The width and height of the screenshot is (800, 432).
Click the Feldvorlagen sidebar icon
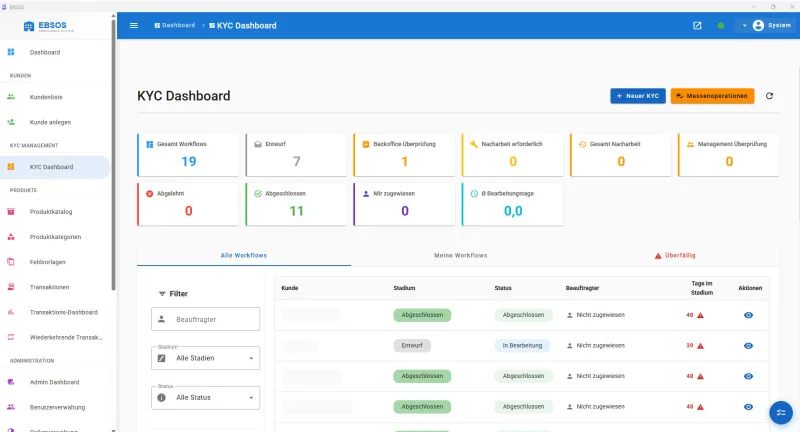tap(11, 262)
